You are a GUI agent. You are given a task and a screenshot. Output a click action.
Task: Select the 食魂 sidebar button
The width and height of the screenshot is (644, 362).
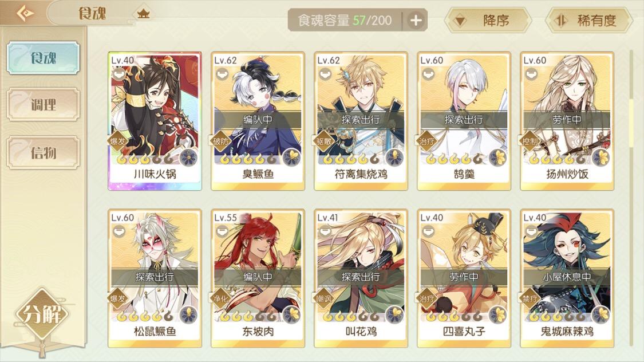44,57
